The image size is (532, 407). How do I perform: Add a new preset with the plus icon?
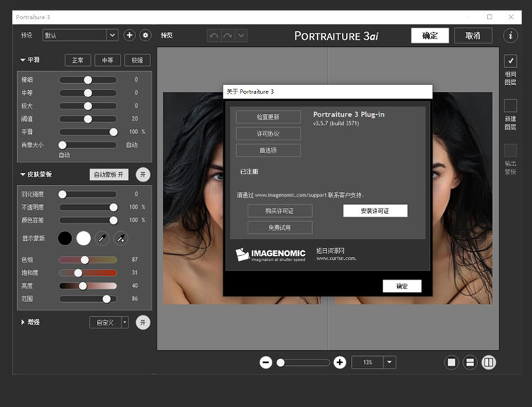[x=129, y=35]
